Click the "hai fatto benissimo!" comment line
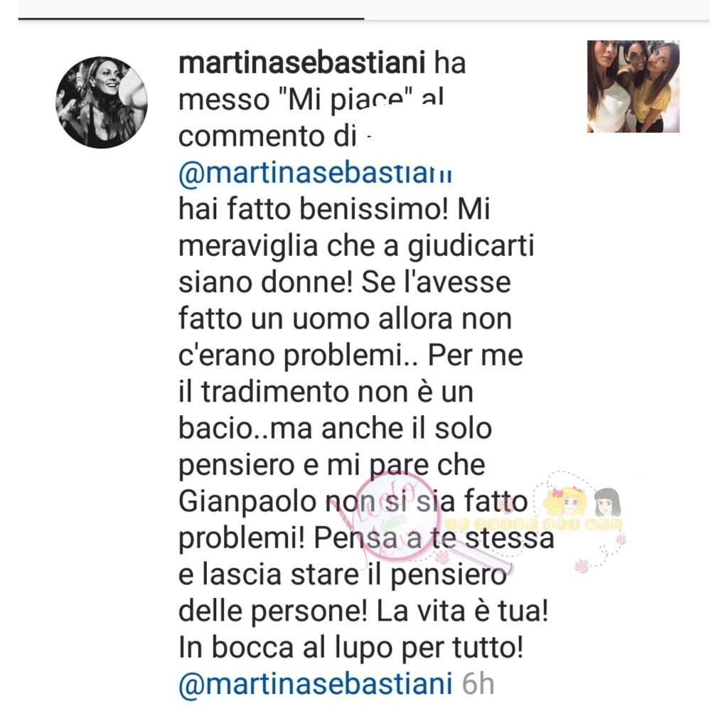The height and width of the screenshot is (728, 728). coord(313,209)
